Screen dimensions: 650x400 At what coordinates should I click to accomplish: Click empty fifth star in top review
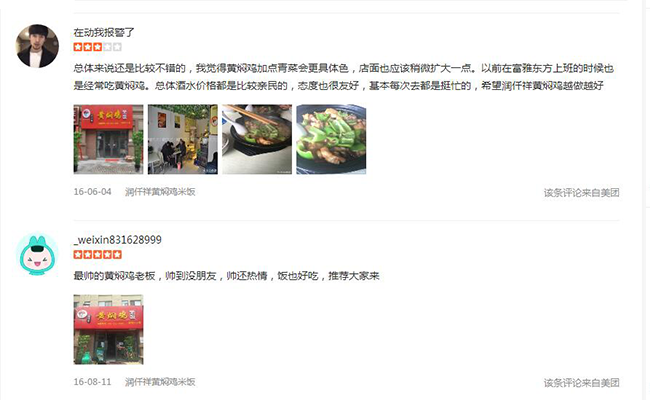[x=117, y=47]
